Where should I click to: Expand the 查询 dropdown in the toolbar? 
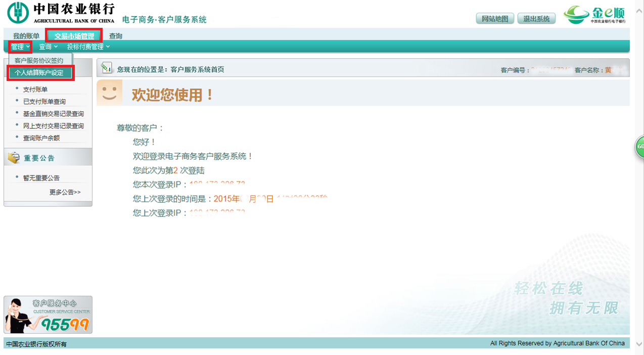pos(48,47)
